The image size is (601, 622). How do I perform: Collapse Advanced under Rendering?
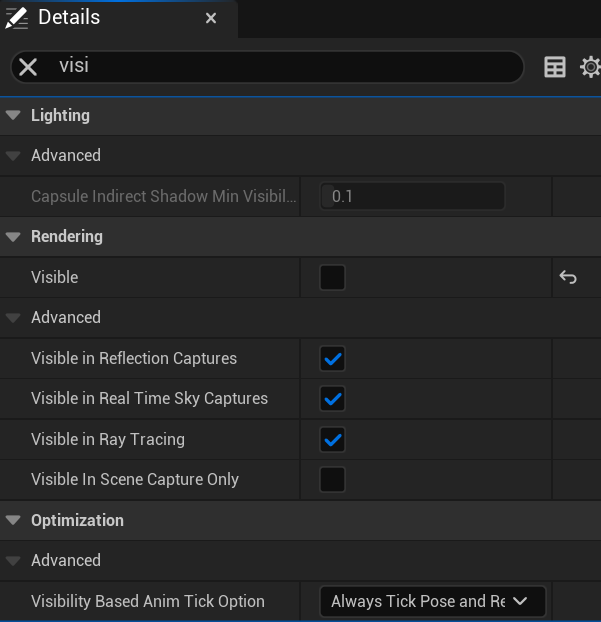(13, 318)
